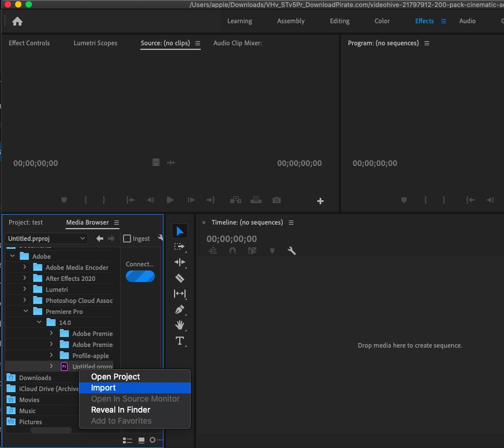Toggle Drag Audio Only waveform icon

point(171,162)
